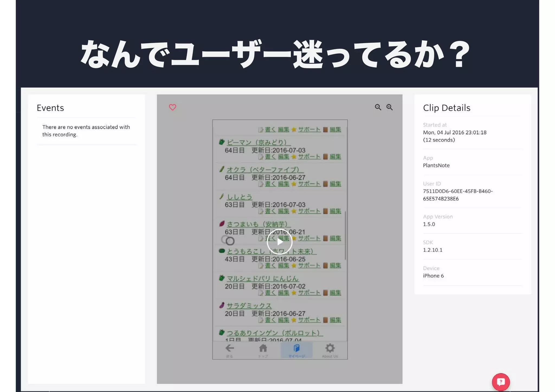
Task: Click okra icon beside オクラ
Action: pyautogui.click(x=222, y=169)
